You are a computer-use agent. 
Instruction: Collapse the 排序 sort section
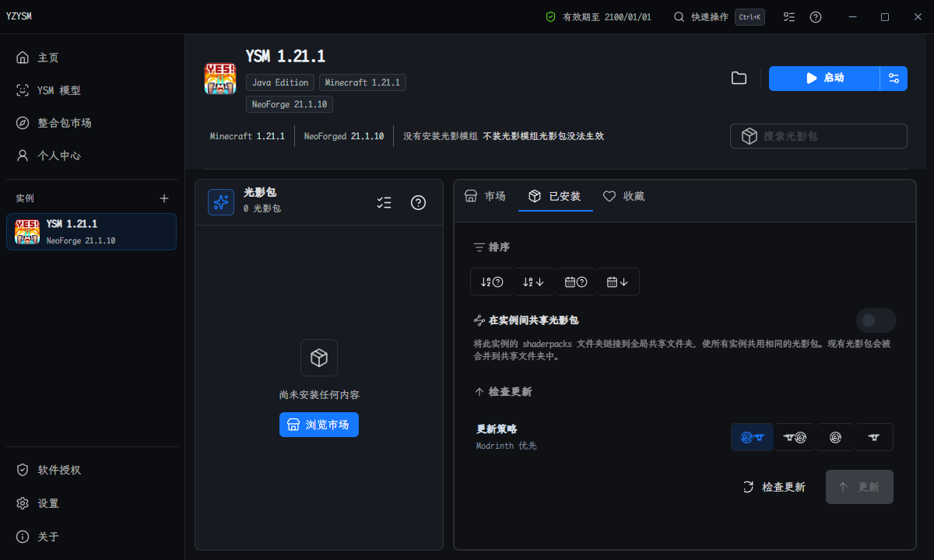click(x=492, y=247)
